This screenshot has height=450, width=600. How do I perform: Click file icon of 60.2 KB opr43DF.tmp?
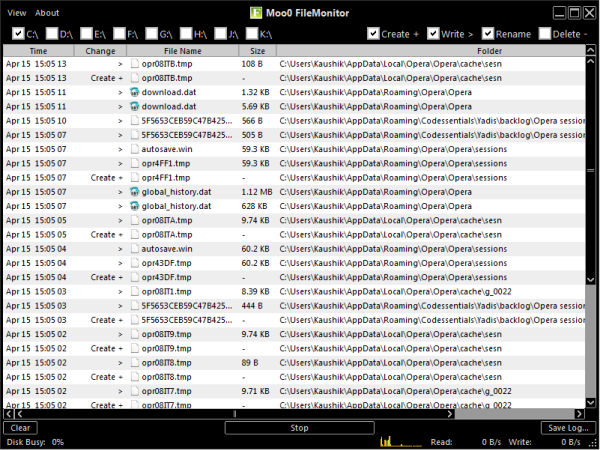[x=134, y=263]
